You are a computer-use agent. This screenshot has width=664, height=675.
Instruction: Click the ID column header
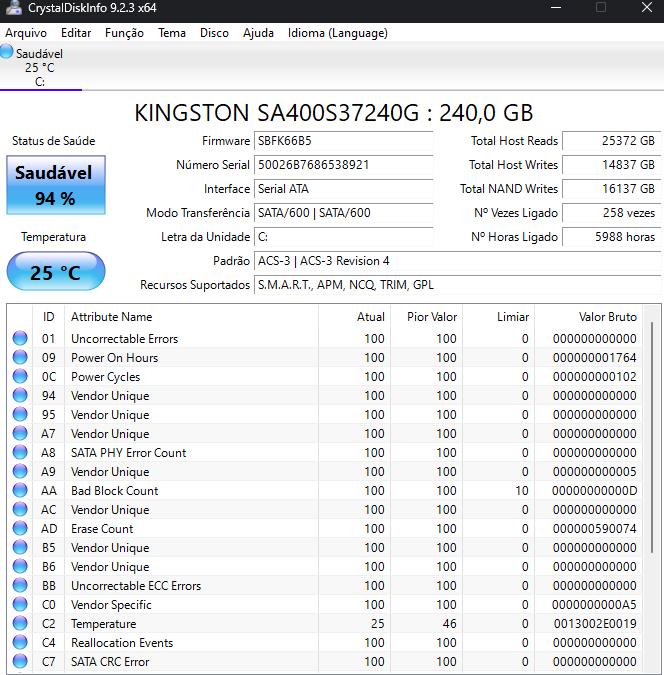tap(48, 317)
